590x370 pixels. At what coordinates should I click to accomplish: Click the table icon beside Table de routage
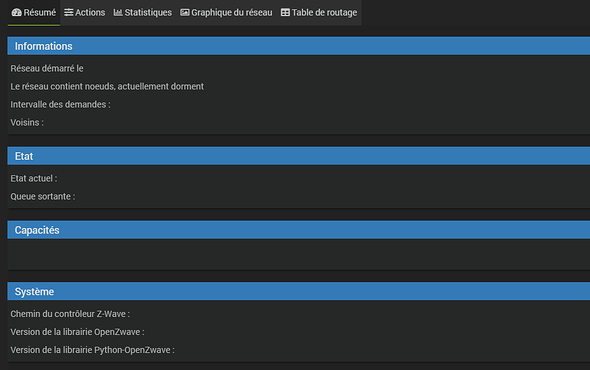coord(285,12)
